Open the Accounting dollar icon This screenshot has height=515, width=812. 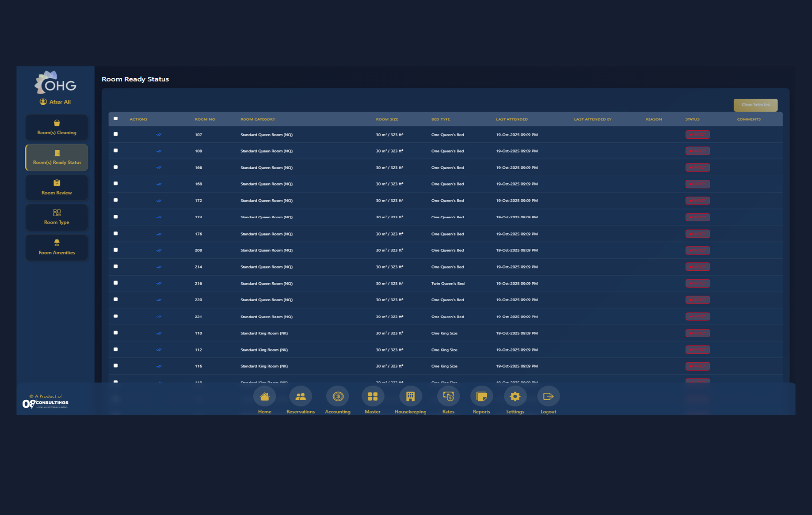[338, 396]
